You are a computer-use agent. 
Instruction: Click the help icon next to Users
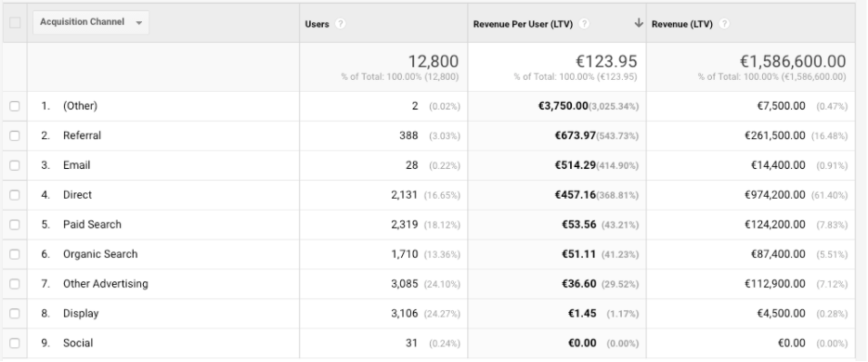click(341, 24)
